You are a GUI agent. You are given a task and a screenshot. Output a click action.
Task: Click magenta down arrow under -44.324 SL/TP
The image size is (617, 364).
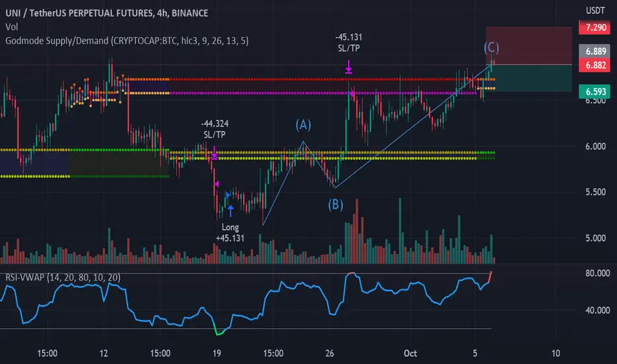coord(214,153)
